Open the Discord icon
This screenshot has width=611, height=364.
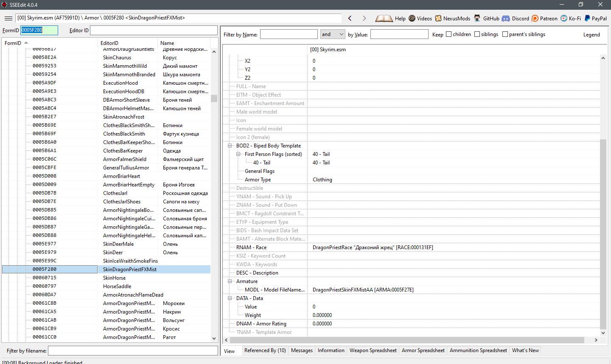[506, 18]
